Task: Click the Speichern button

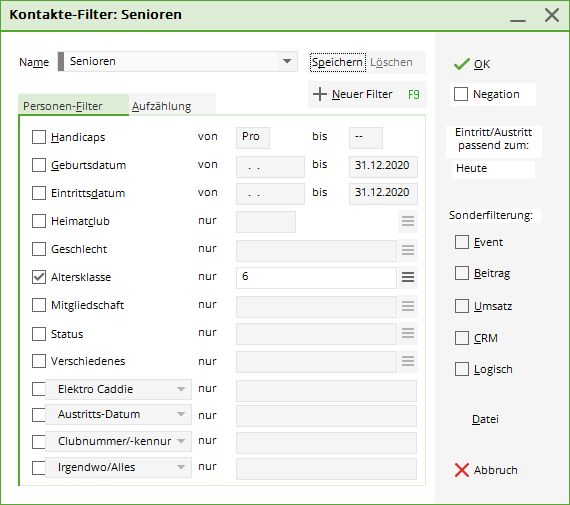Action: click(x=338, y=62)
